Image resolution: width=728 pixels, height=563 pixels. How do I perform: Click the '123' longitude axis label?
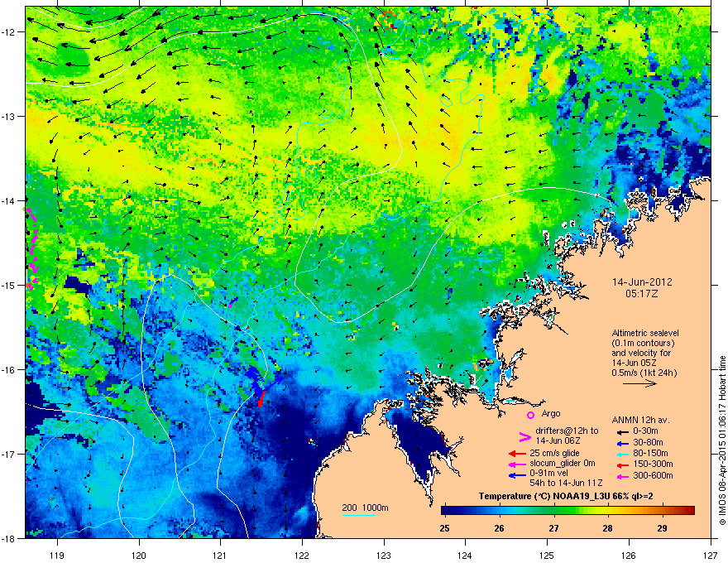pos(384,555)
